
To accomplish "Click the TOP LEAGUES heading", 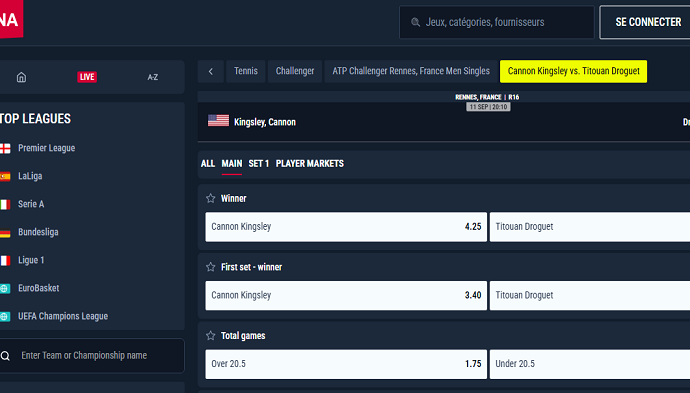I will pos(35,119).
